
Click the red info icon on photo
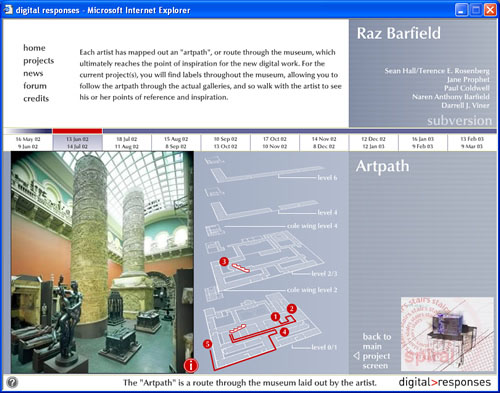191,365
